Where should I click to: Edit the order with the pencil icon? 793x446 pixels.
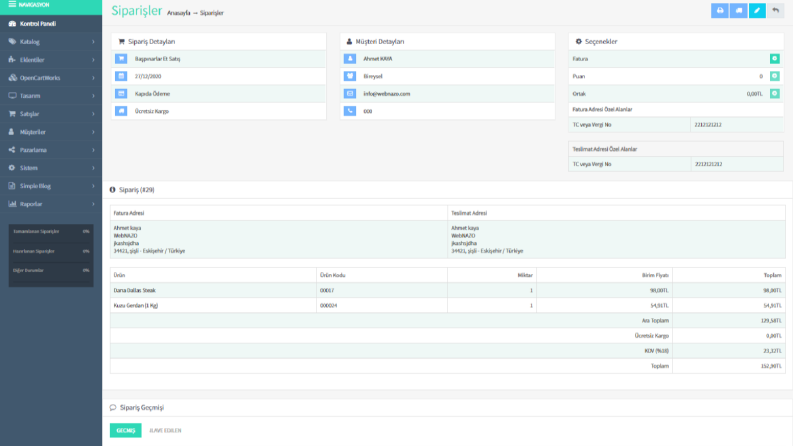[757, 11]
